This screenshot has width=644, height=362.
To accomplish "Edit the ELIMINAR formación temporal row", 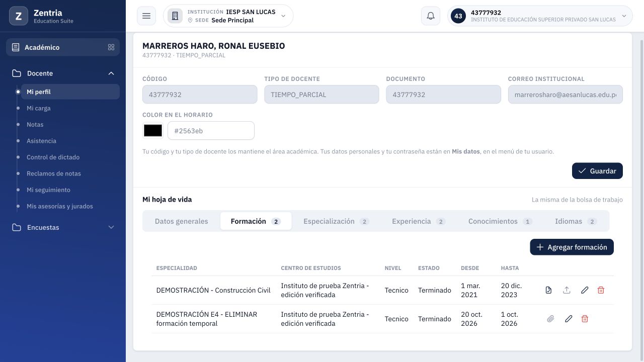I will 569,319.
